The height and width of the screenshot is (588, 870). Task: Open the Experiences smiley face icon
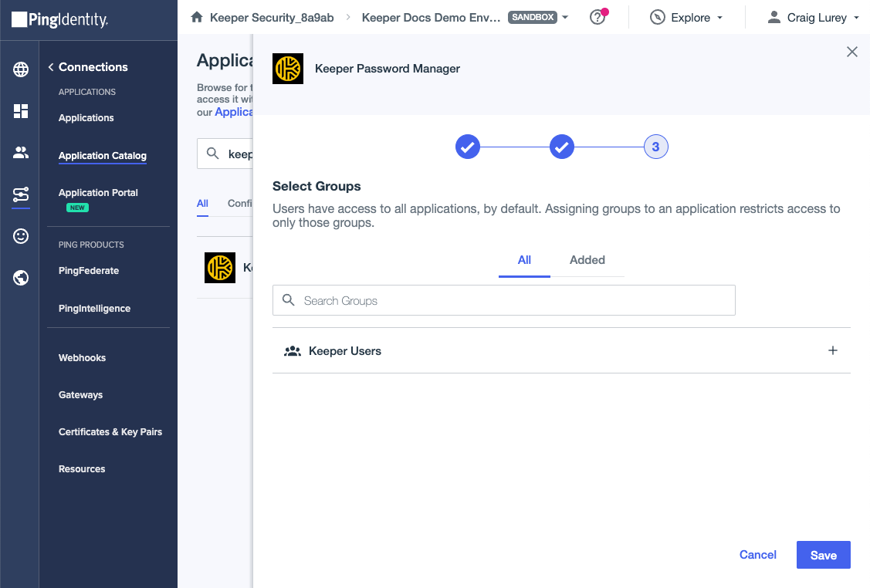click(x=21, y=236)
